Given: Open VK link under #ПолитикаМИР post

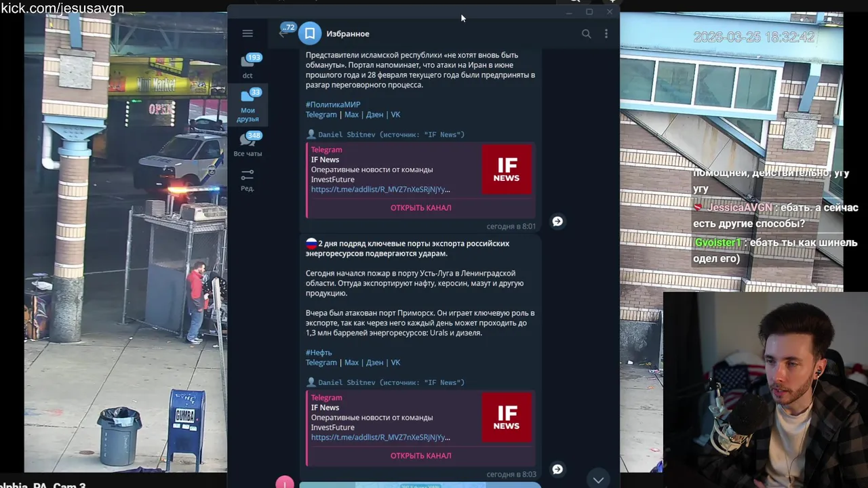Looking at the screenshot, I should [x=395, y=115].
